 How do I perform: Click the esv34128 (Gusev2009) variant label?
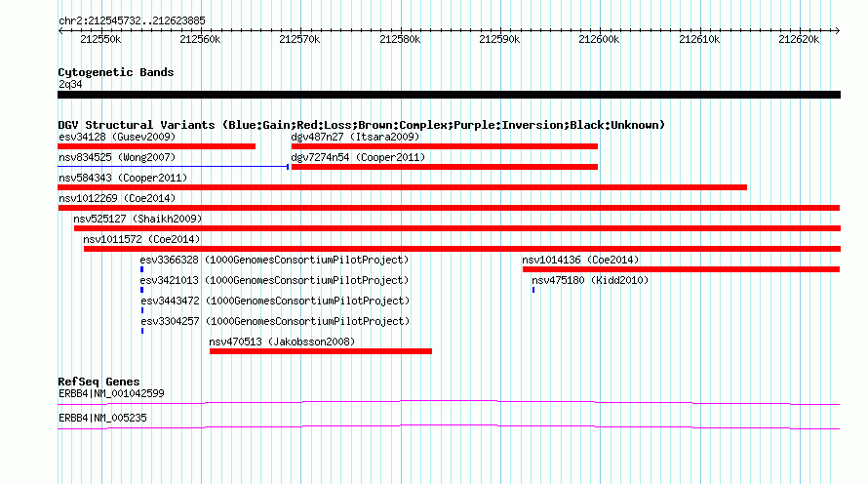coord(117,137)
